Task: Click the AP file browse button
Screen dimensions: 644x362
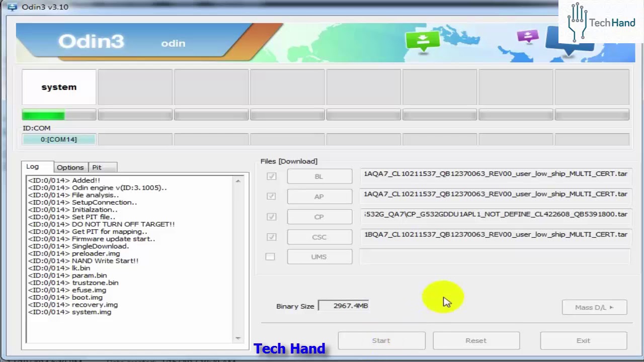Action: tap(319, 197)
